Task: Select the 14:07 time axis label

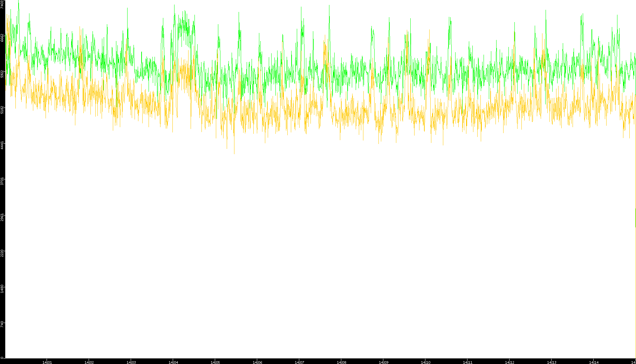Action: click(300, 362)
